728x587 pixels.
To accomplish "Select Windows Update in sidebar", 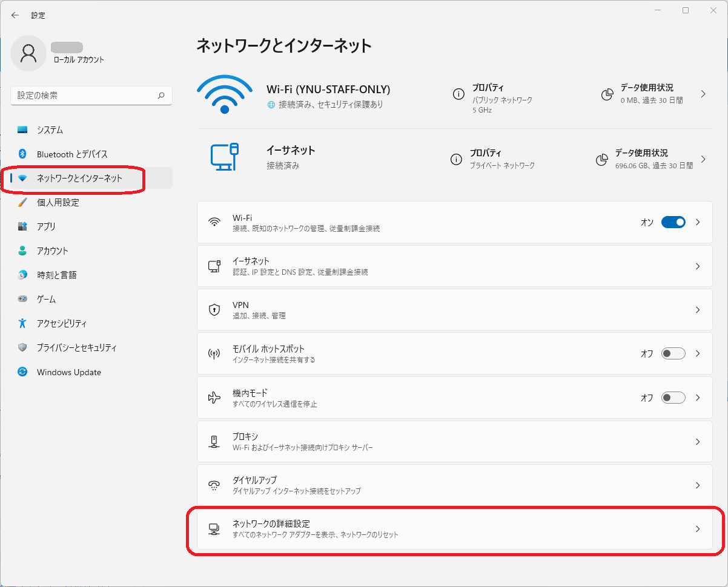I will click(x=91, y=372).
